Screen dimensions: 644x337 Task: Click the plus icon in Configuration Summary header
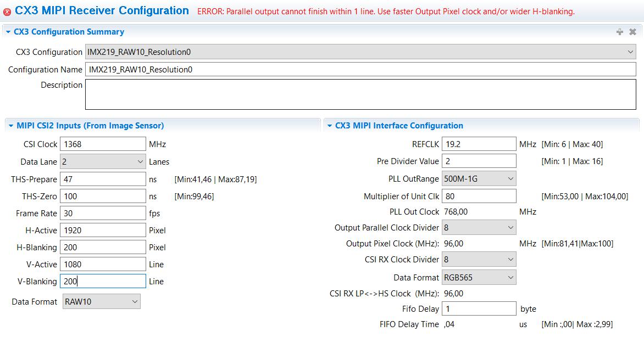[620, 32]
